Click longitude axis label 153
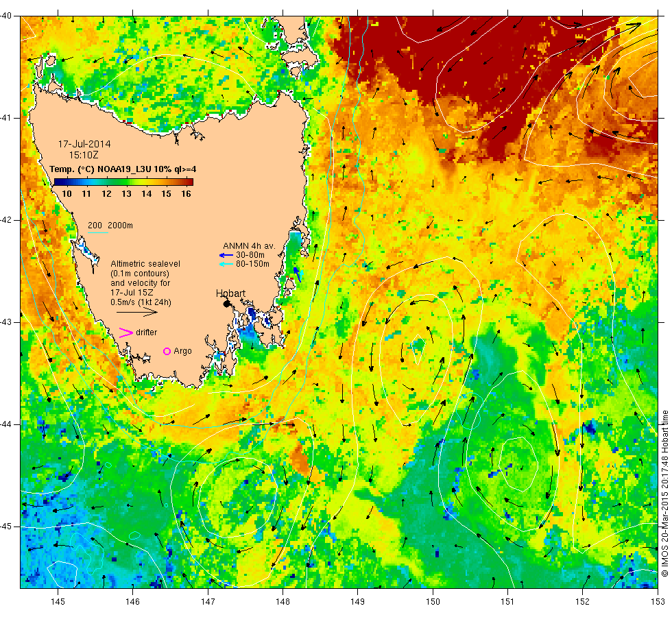672x617 pixels. pyautogui.click(x=658, y=602)
